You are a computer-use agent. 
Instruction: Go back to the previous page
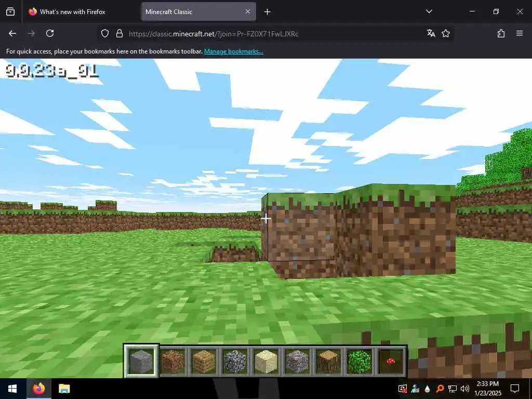12,33
